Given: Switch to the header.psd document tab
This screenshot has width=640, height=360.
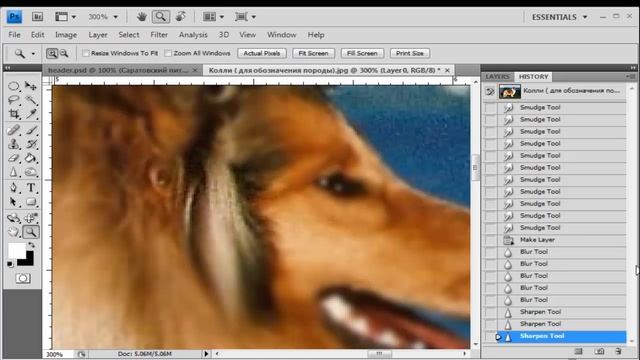Looking at the screenshot, I should click(x=118, y=70).
